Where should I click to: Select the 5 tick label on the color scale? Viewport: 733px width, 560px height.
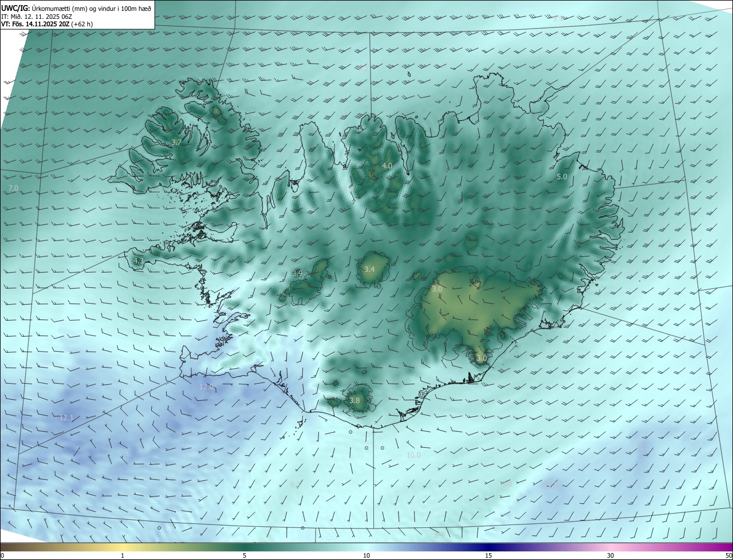[245, 555]
